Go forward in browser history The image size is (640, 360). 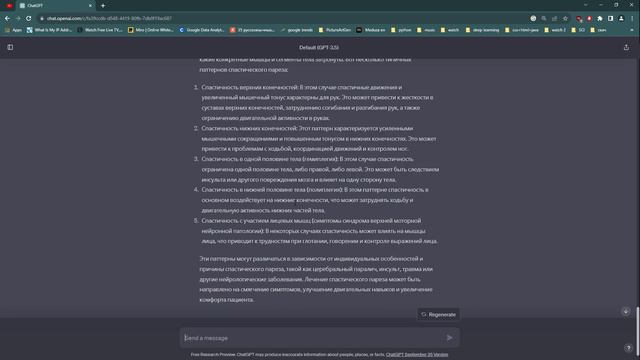pos(18,18)
